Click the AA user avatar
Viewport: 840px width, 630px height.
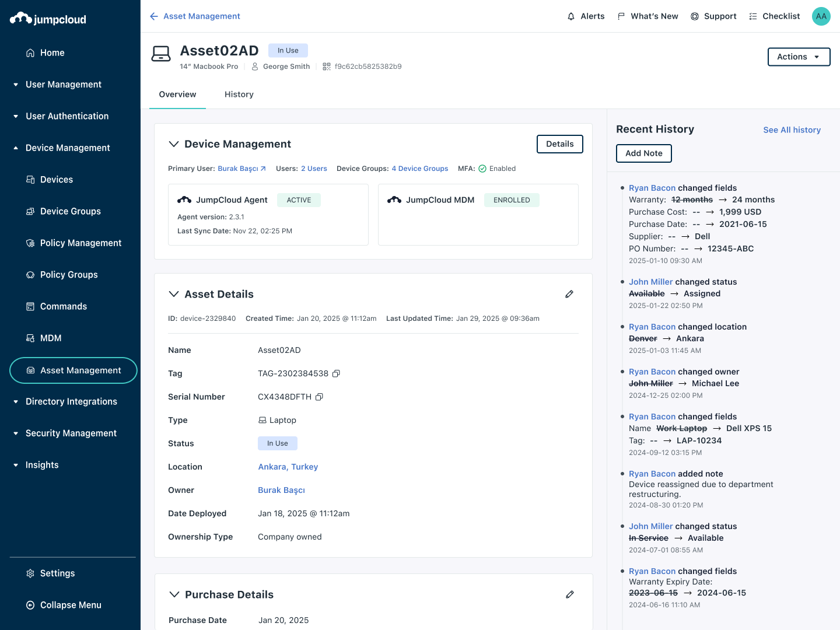(821, 16)
